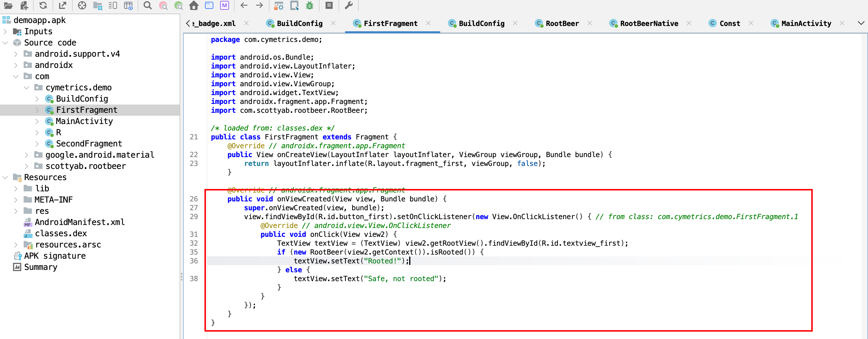Click the Open file folder icon

[8, 5]
